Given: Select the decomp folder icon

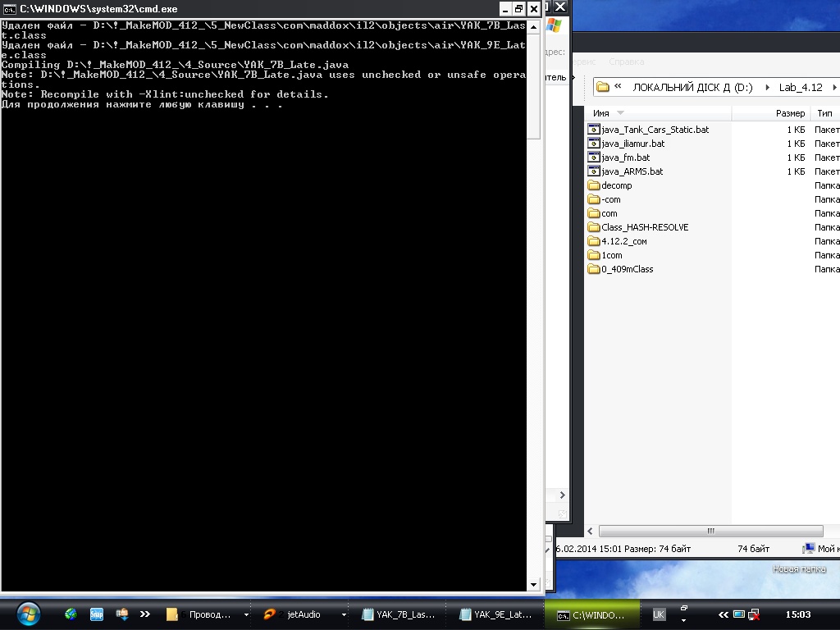Looking at the screenshot, I should (x=594, y=185).
